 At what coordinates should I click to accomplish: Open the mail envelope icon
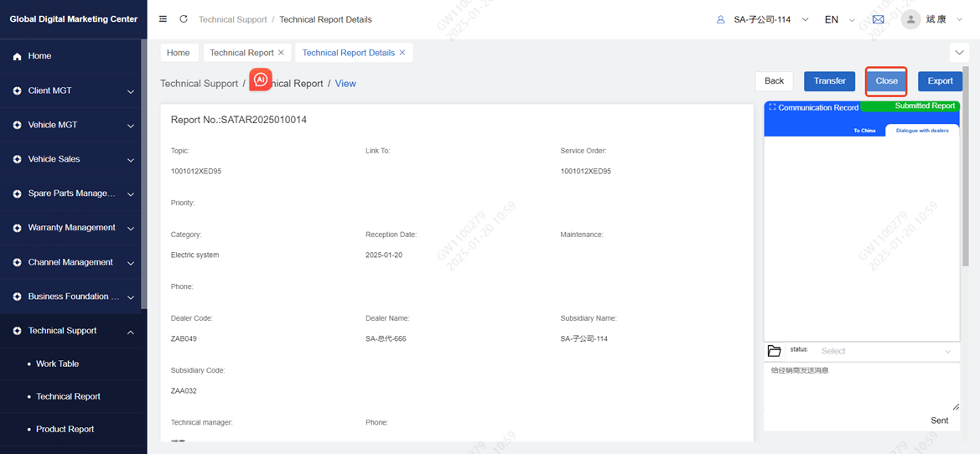pos(878,19)
